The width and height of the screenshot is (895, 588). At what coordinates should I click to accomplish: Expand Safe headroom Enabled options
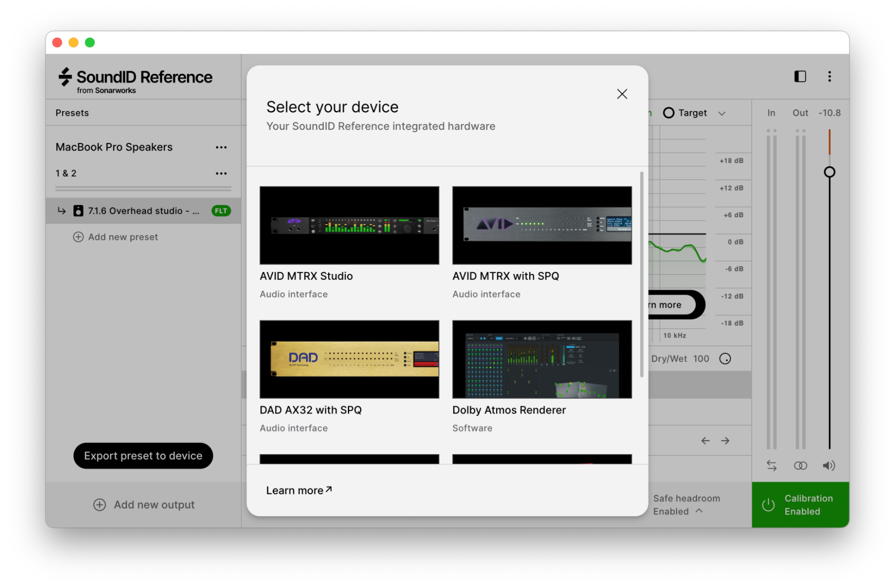[699, 511]
